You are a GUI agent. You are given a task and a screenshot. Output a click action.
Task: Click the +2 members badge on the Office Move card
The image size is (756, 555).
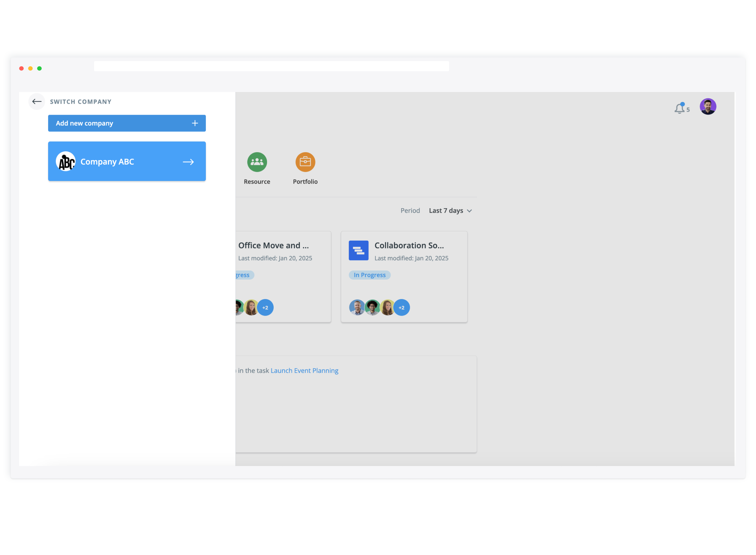pyautogui.click(x=265, y=307)
